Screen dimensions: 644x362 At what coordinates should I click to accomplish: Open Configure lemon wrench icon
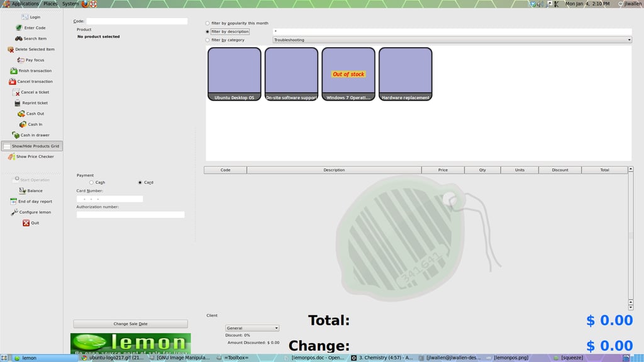click(14, 212)
